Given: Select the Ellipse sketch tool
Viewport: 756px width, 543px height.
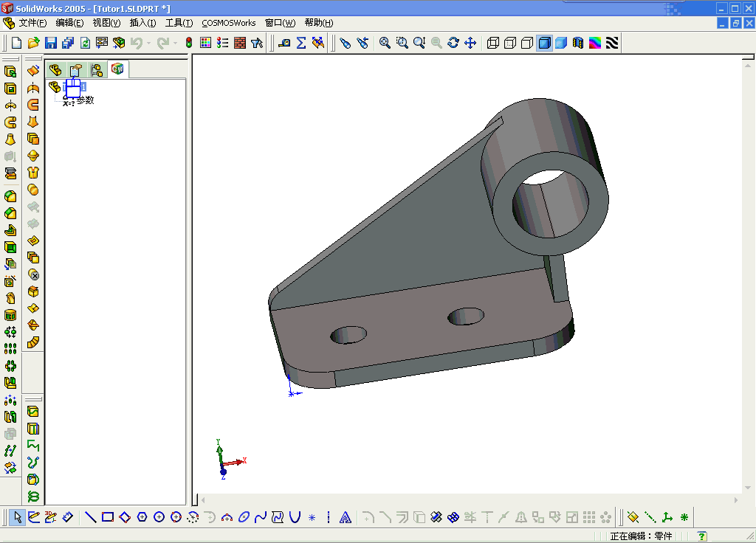Looking at the screenshot, I should point(244,517).
